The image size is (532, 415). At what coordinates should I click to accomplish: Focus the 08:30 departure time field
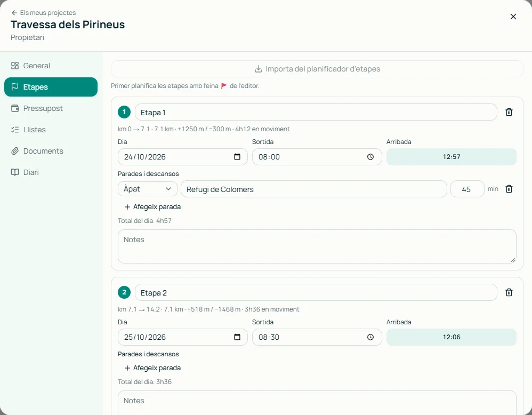[317, 337]
